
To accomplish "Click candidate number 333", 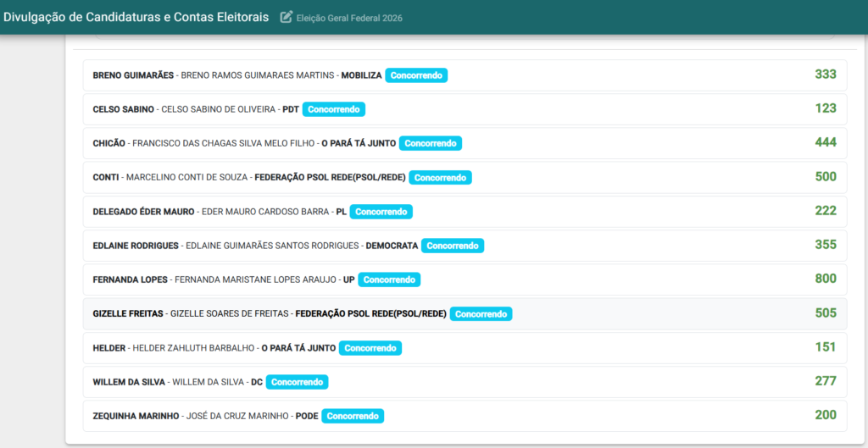I will pyautogui.click(x=826, y=75).
